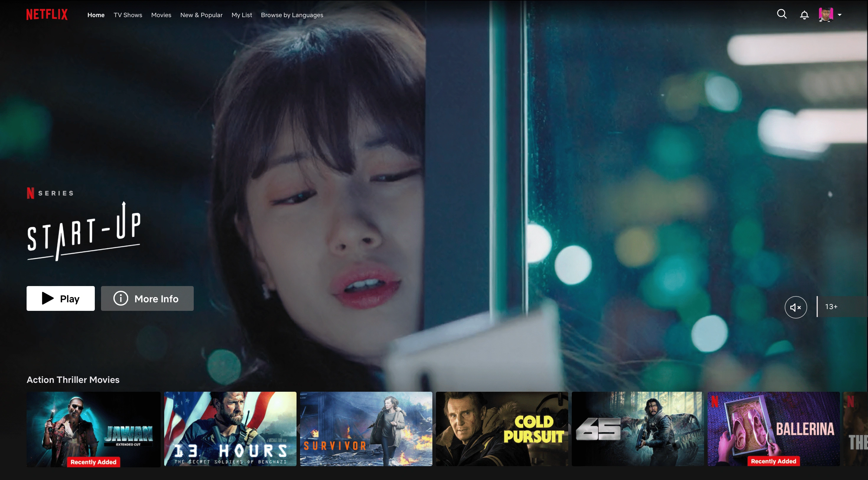
Task: Expand the profile menu caret
Action: coord(840,15)
